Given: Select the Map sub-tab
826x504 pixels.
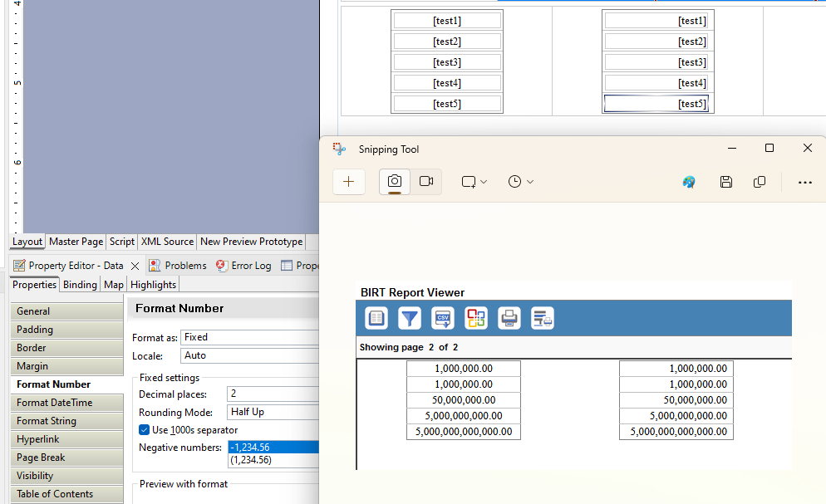Looking at the screenshot, I should coord(113,285).
